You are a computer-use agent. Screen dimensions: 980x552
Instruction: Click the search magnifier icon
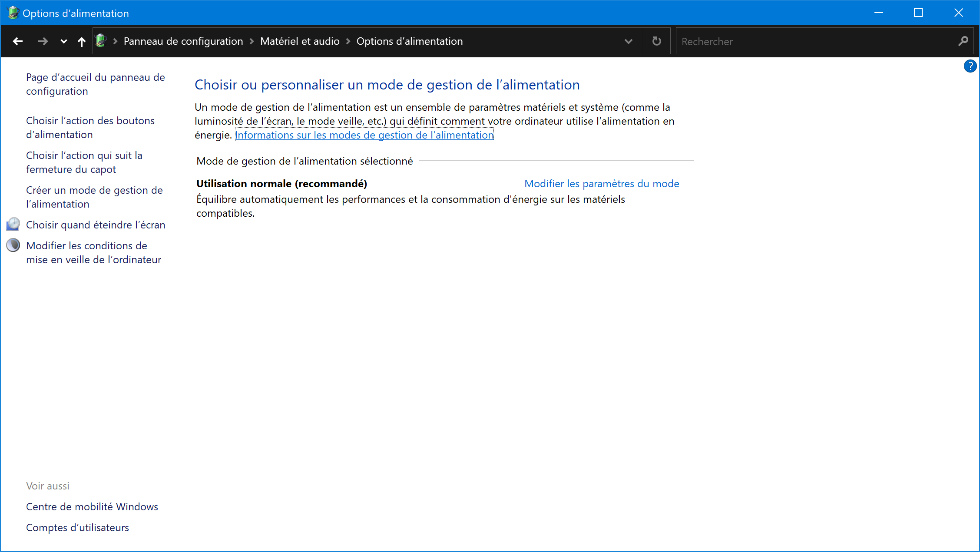point(963,41)
